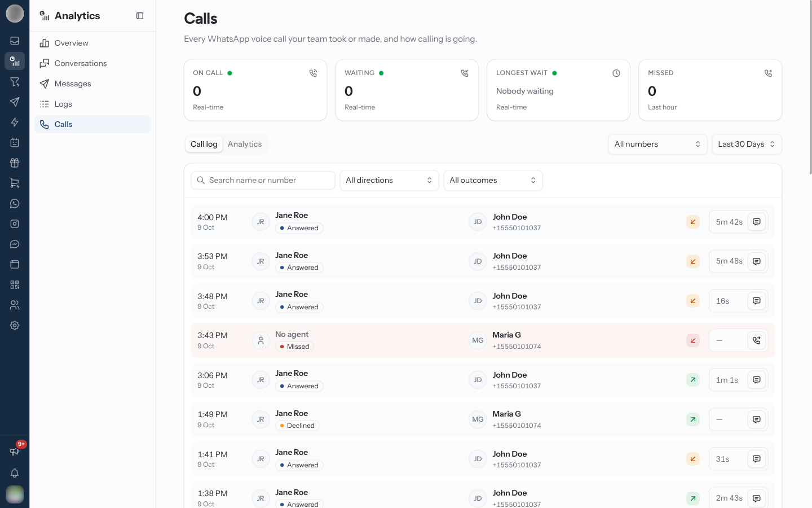Open the contacts people icon in rail
This screenshot has height=508, width=812.
pyautogui.click(x=15, y=305)
